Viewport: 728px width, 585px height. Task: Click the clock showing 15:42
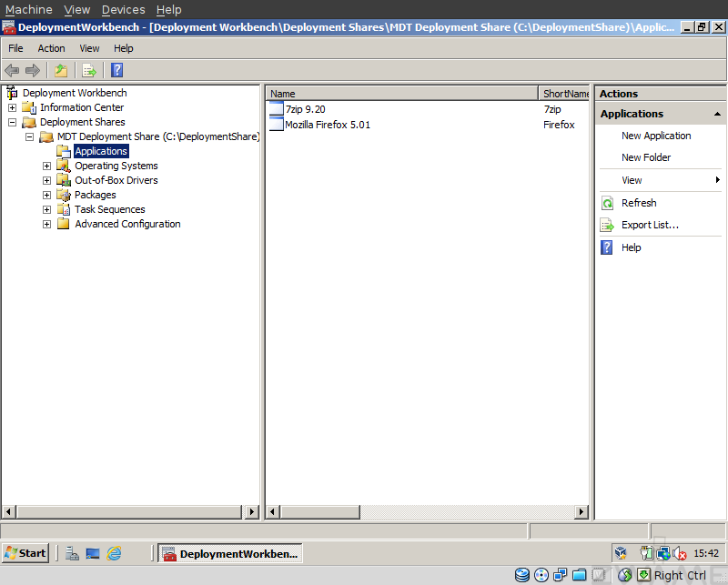[706, 553]
